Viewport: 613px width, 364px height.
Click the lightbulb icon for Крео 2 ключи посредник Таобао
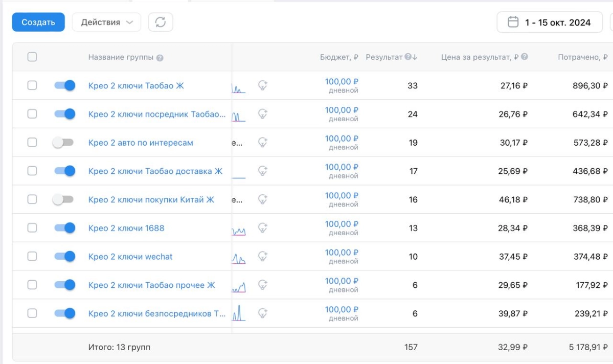pyautogui.click(x=263, y=114)
